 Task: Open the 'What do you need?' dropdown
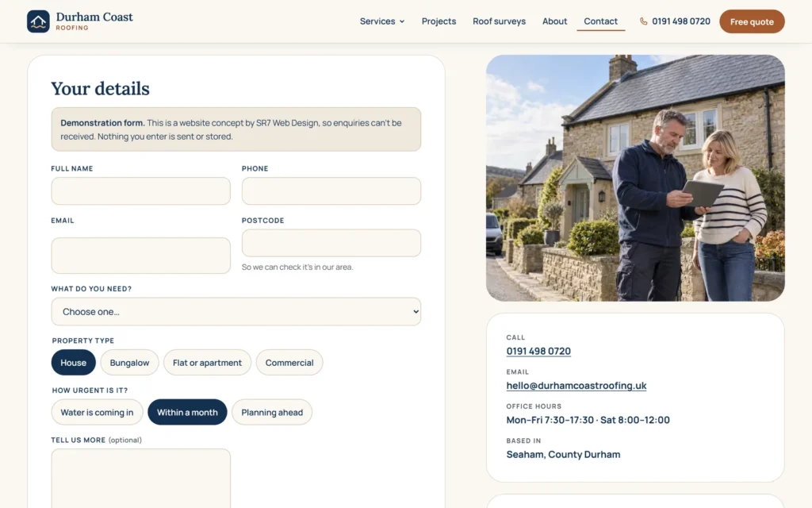[236, 311]
